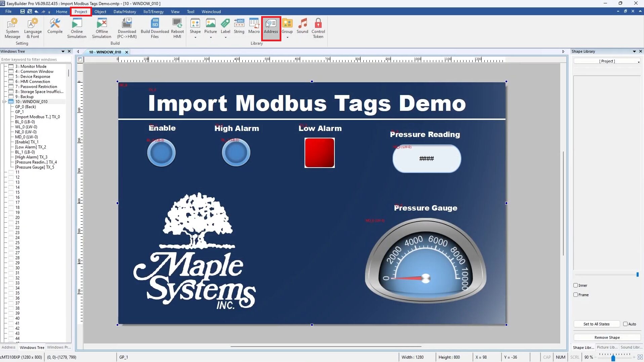Collapse the 10: WINDOW_010 tree node

pyautogui.click(x=3, y=101)
